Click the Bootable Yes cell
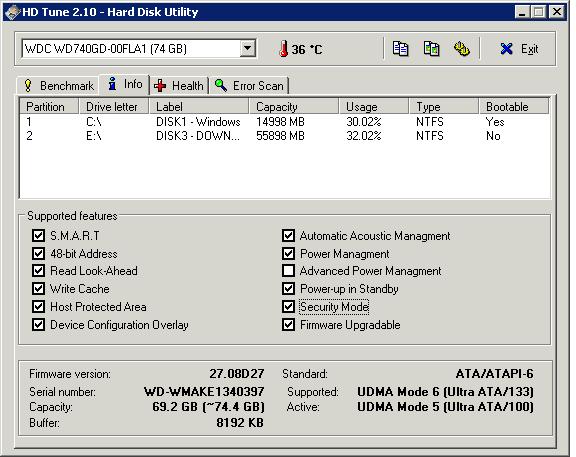 495,122
